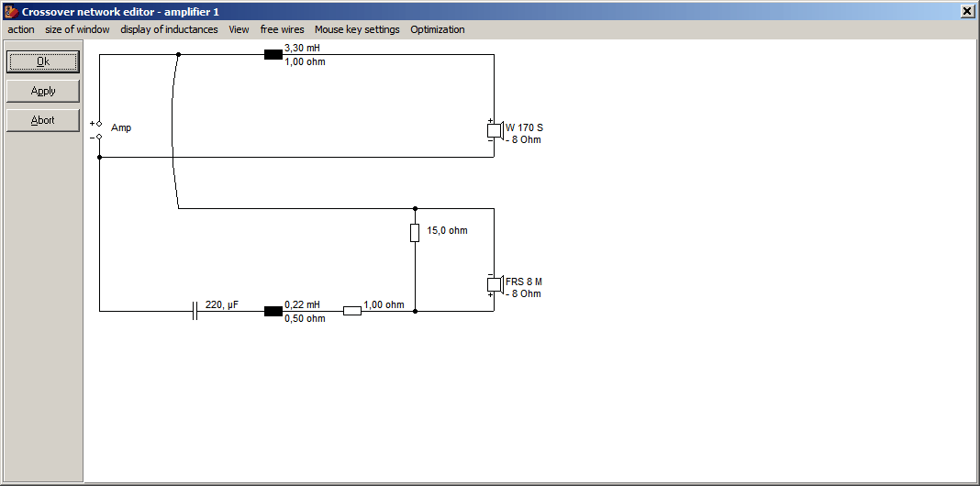This screenshot has height=486, width=980.
Task: Click the 0,50 ohm inductor resistance label
Action: coord(305,318)
